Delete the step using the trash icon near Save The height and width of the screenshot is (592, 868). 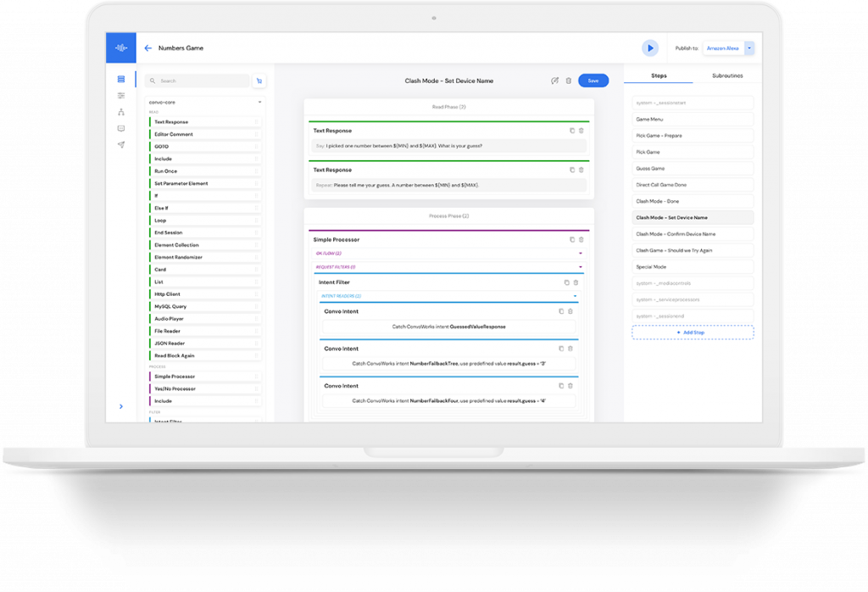coord(569,81)
